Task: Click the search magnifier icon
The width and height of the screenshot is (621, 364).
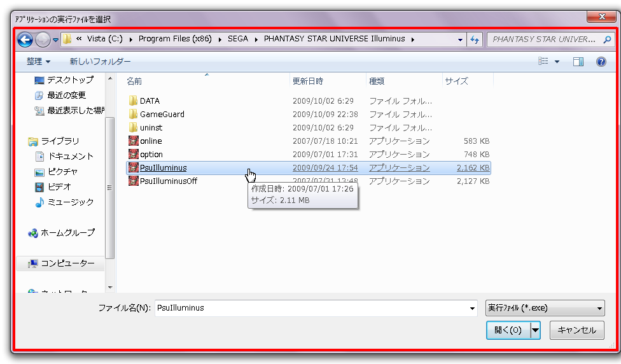Action: [607, 39]
